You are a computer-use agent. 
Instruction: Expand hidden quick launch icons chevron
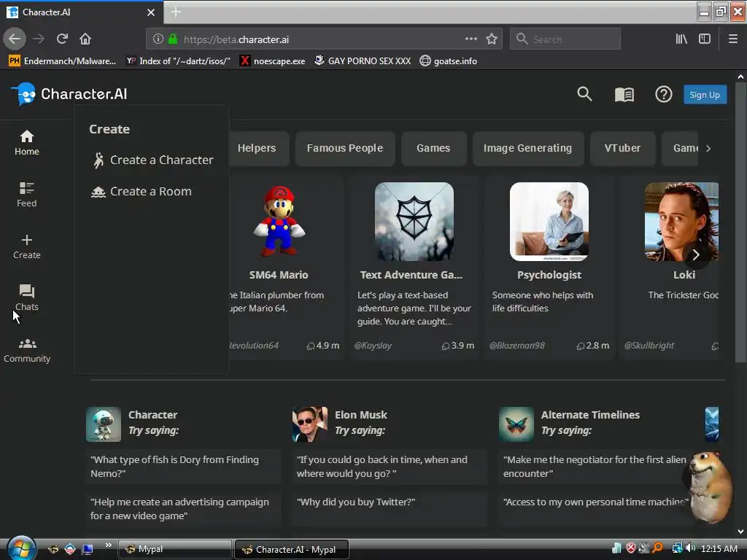(x=108, y=545)
